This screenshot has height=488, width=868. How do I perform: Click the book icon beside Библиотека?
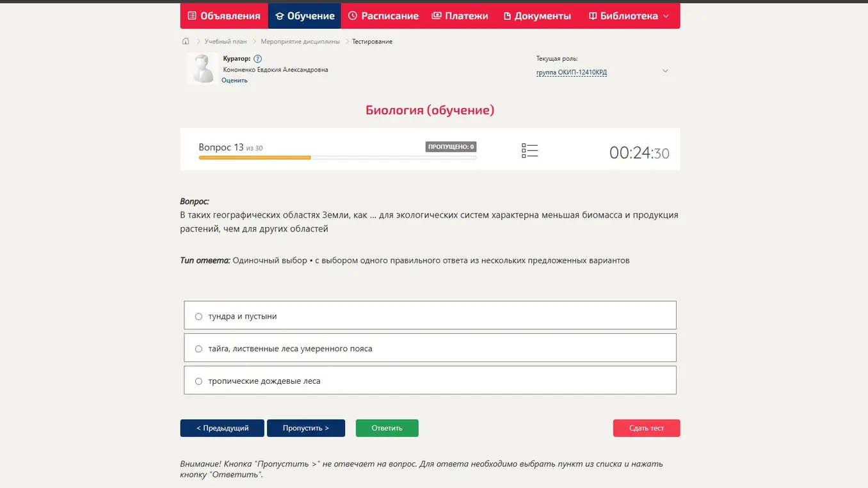click(x=593, y=16)
